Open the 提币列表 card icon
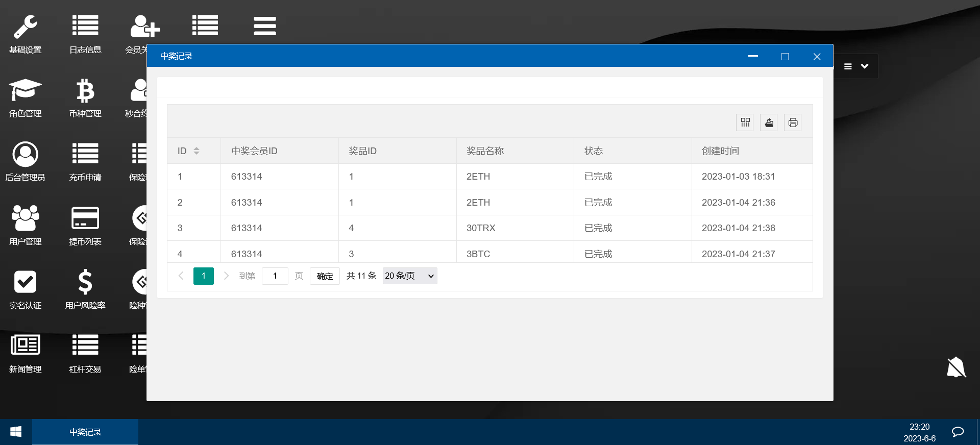This screenshot has height=445, width=980. pos(85,218)
